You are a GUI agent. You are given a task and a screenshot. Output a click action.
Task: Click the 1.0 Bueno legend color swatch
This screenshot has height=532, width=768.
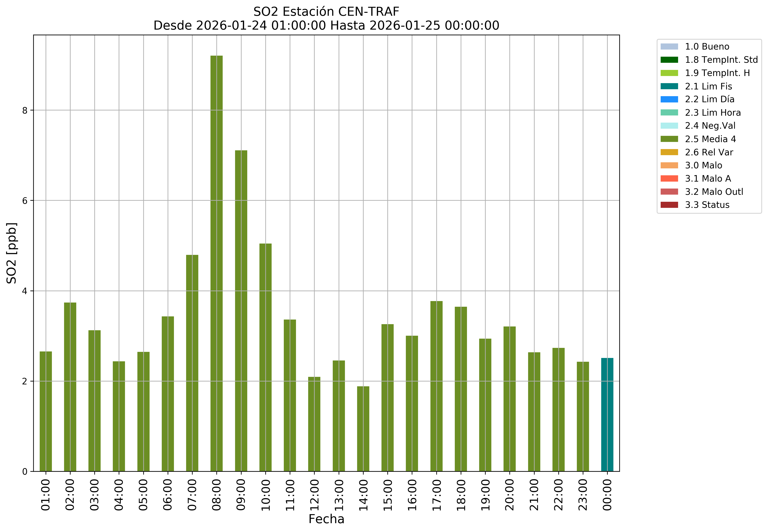[669, 47]
